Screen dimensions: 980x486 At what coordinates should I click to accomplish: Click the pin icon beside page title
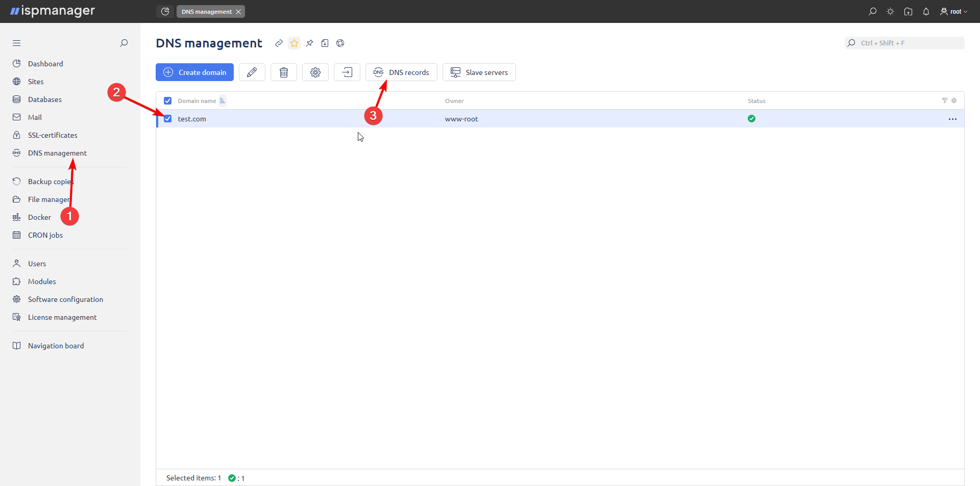(x=309, y=43)
